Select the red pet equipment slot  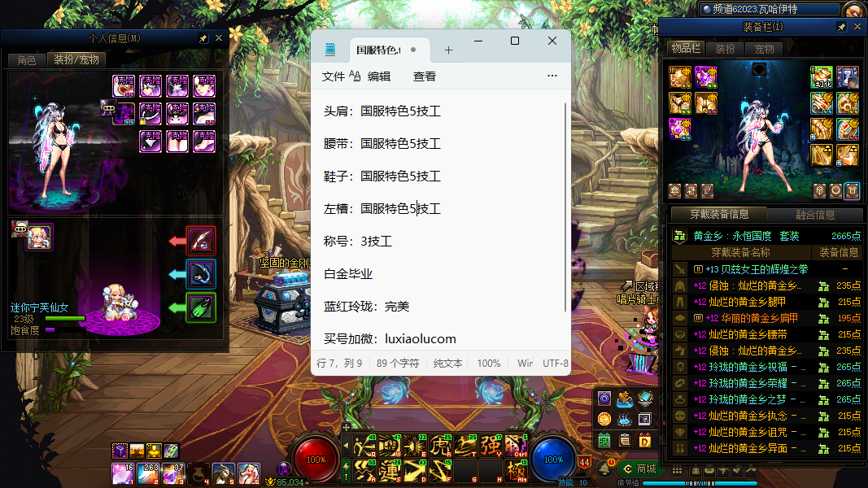pos(200,241)
